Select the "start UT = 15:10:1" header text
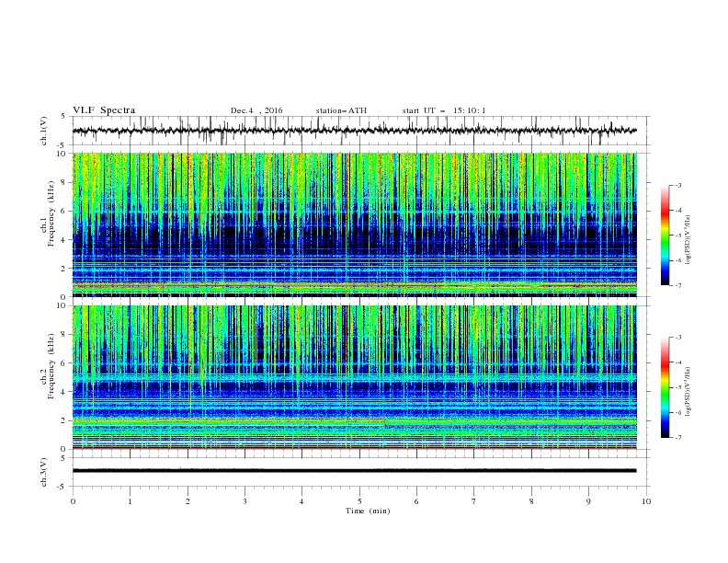Viewport: 728px width, 563px height. point(444,110)
